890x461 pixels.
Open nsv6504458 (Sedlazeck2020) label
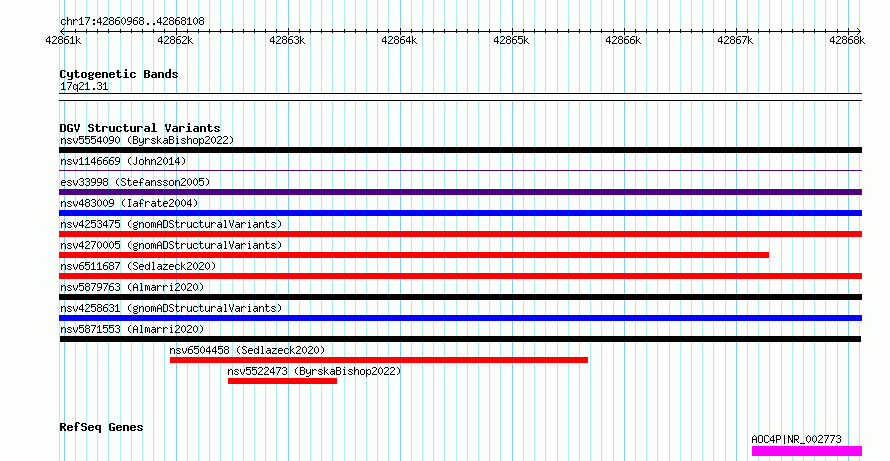(247, 350)
